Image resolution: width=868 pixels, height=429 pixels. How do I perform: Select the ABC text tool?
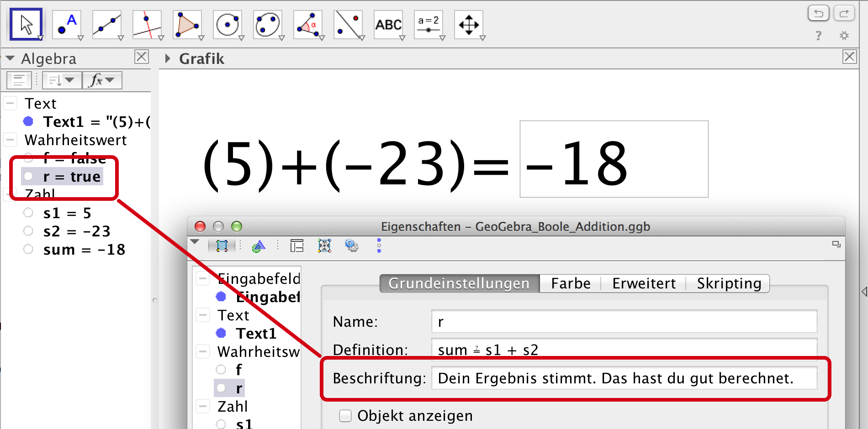388,25
